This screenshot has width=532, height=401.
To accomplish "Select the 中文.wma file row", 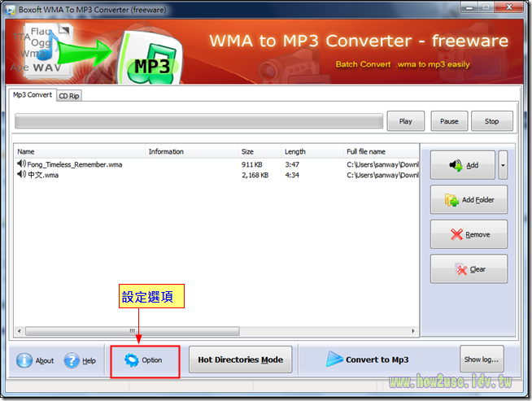I will click(42, 175).
